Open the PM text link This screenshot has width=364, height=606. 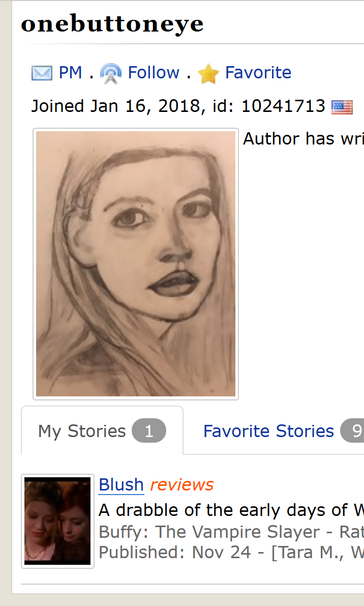[70, 73]
